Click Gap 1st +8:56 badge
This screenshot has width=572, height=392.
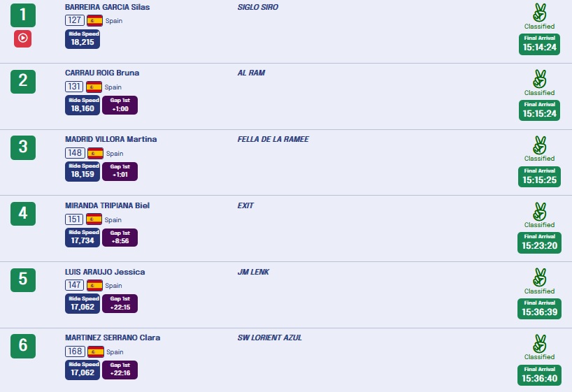coord(120,238)
